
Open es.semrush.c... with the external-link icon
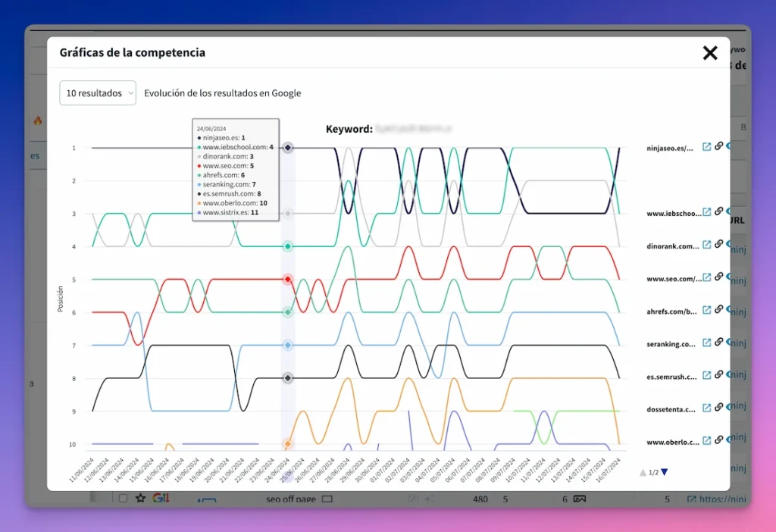click(708, 374)
